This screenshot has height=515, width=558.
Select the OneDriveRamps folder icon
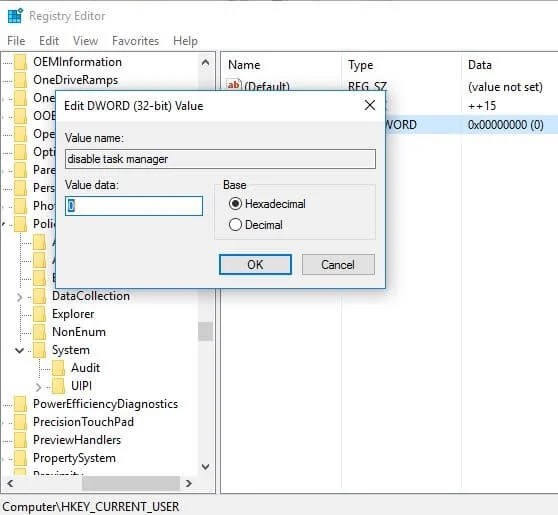click(20, 80)
